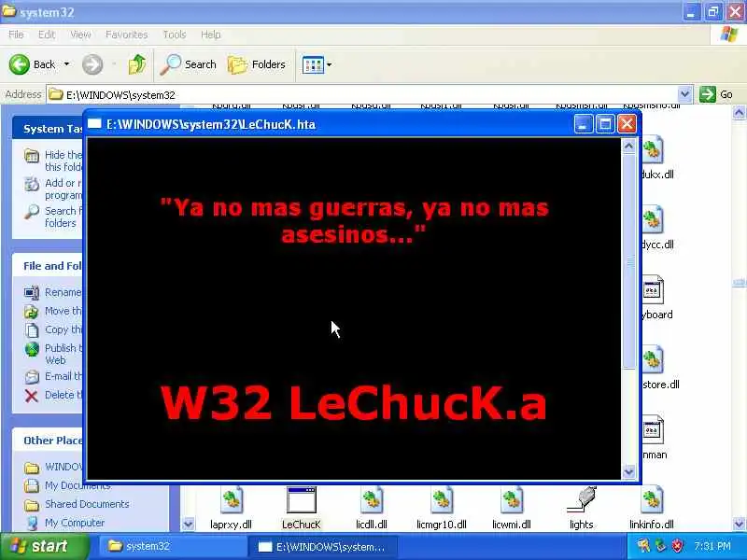Click the Back navigation button
The width and height of the screenshot is (747, 560).
(32, 64)
